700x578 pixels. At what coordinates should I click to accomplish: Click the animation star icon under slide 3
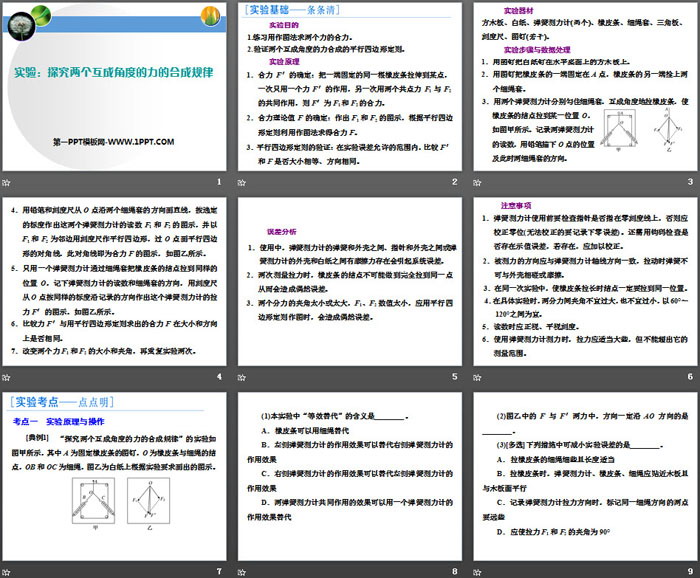(475, 182)
